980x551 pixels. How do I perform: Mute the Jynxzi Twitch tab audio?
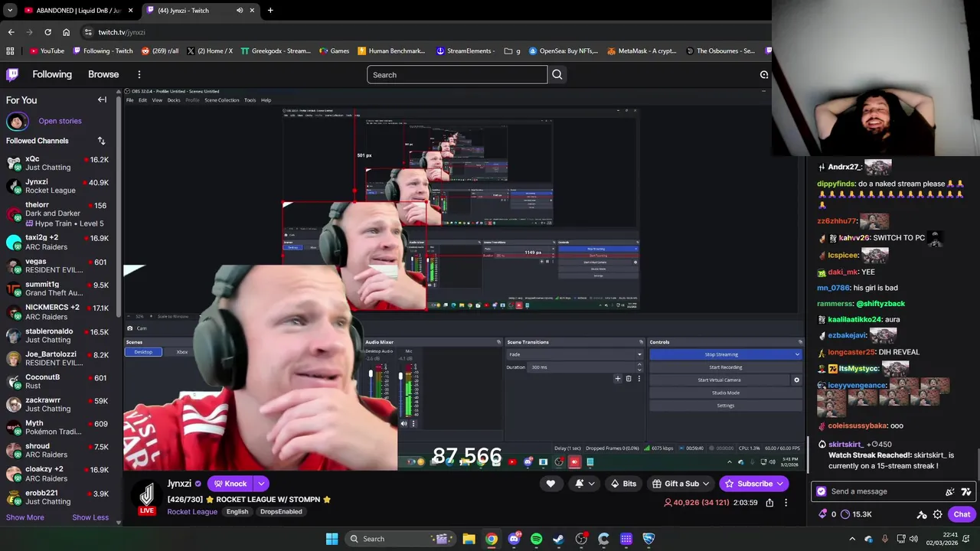point(240,11)
